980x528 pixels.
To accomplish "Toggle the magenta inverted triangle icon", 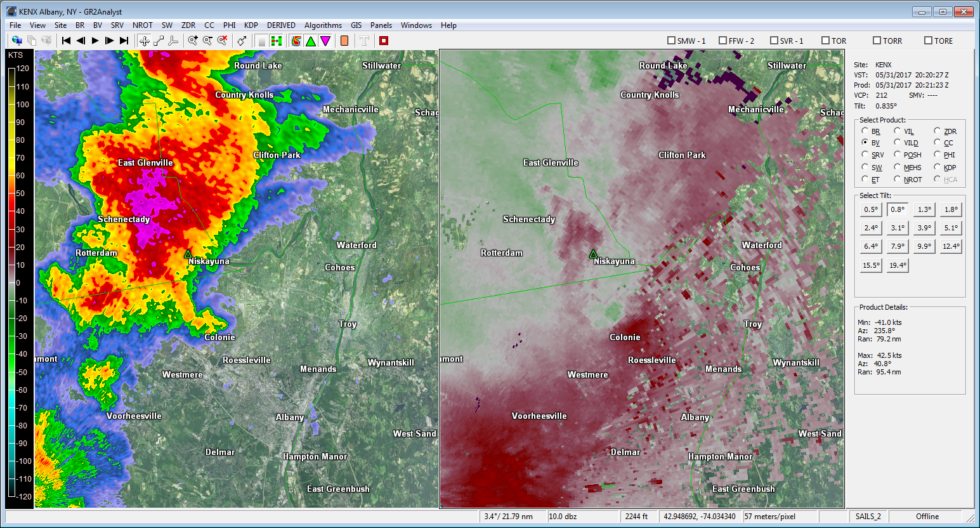I will [x=325, y=41].
